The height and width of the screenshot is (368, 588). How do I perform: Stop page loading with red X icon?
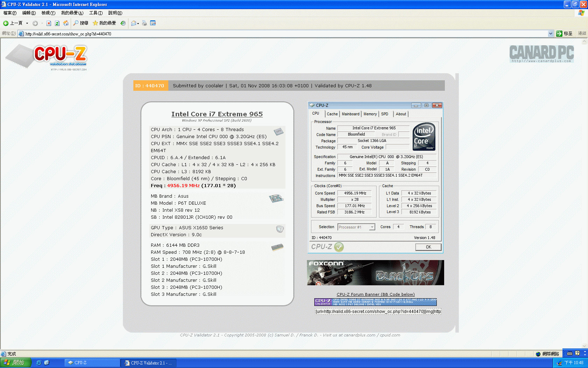(x=49, y=23)
